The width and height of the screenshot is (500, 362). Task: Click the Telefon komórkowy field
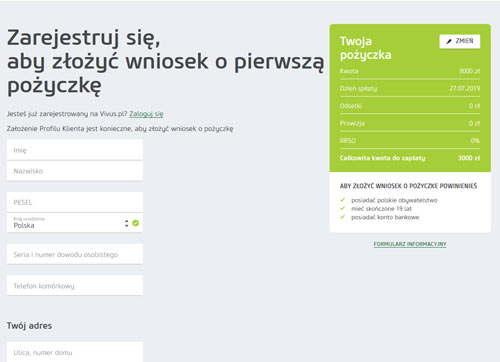click(x=75, y=286)
